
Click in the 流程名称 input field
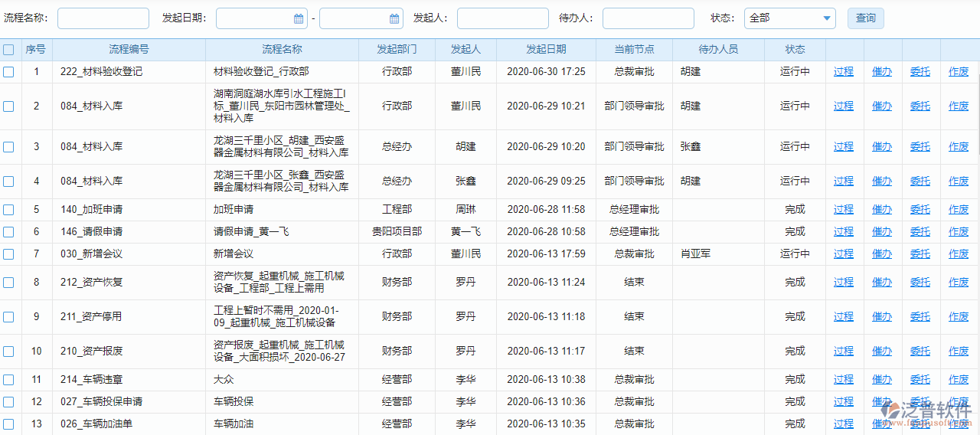(103, 18)
